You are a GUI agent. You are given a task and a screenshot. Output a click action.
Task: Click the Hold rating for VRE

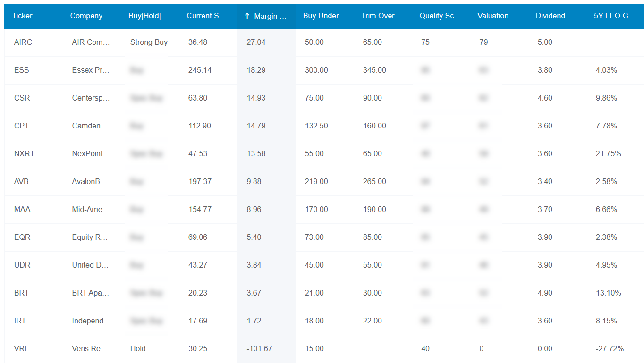[x=138, y=349]
